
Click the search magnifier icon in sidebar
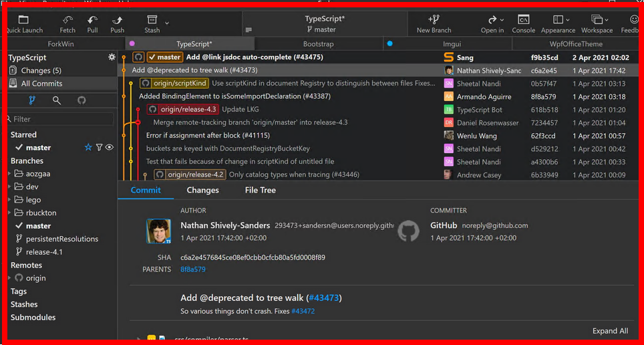(x=57, y=100)
